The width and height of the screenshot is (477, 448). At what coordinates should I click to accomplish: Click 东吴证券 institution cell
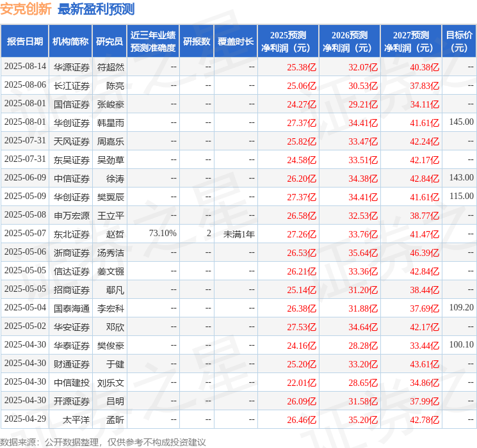pos(72,160)
